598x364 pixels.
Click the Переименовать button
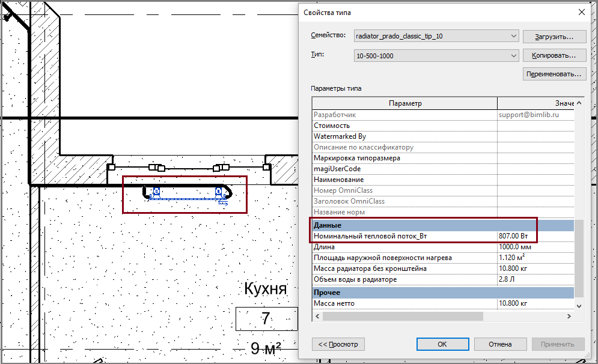click(x=554, y=74)
